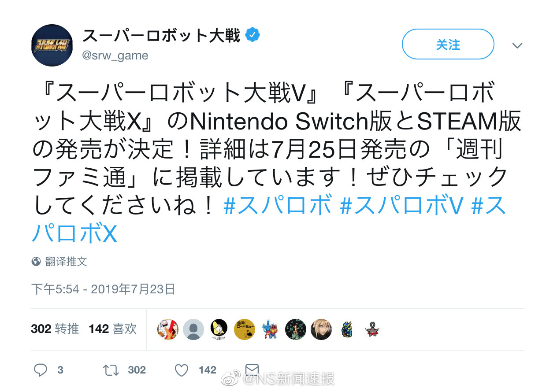
Task: Open the yellow circular liker avatar
Action: (x=245, y=329)
